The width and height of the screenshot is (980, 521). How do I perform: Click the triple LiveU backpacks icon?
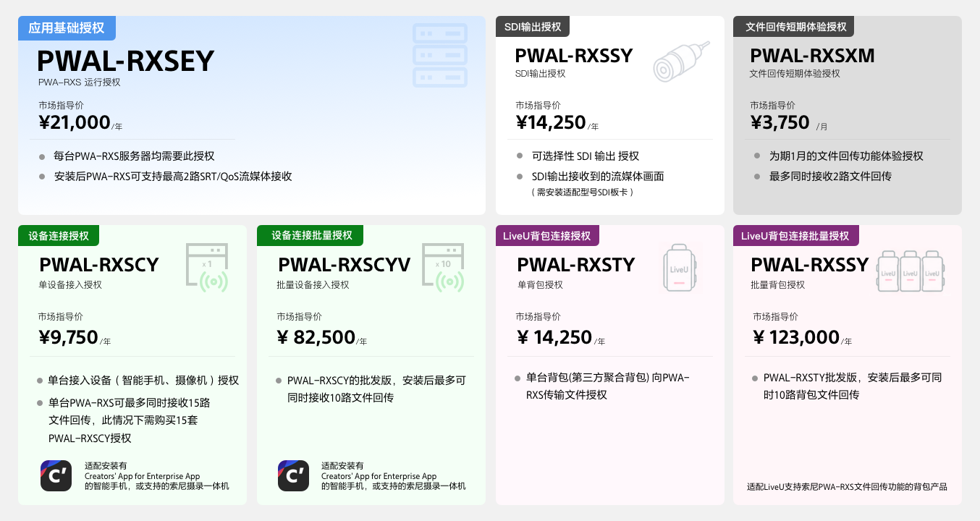pos(911,271)
